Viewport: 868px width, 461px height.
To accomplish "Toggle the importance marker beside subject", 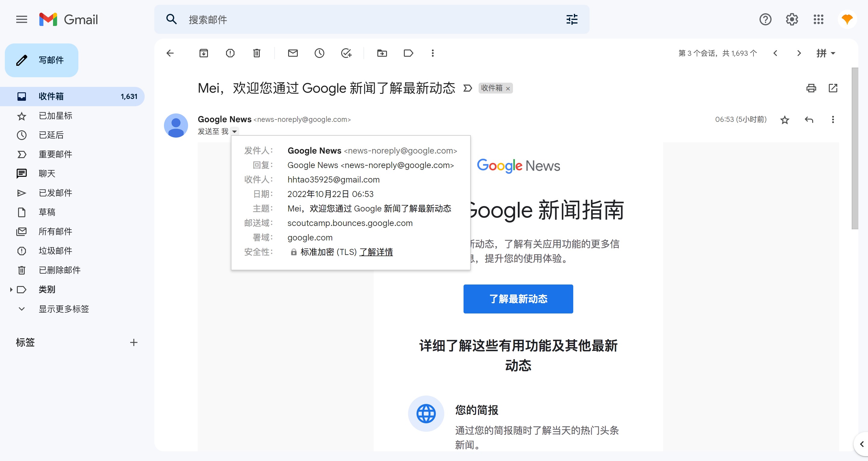I will pos(467,88).
